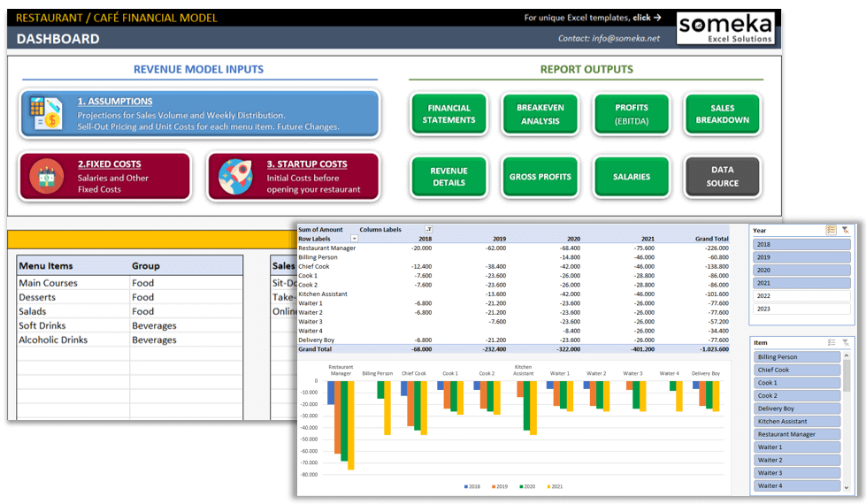This screenshot has height=504, width=866.
Task: Click the Item slicer scrollbar thumb
Action: point(847,376)
